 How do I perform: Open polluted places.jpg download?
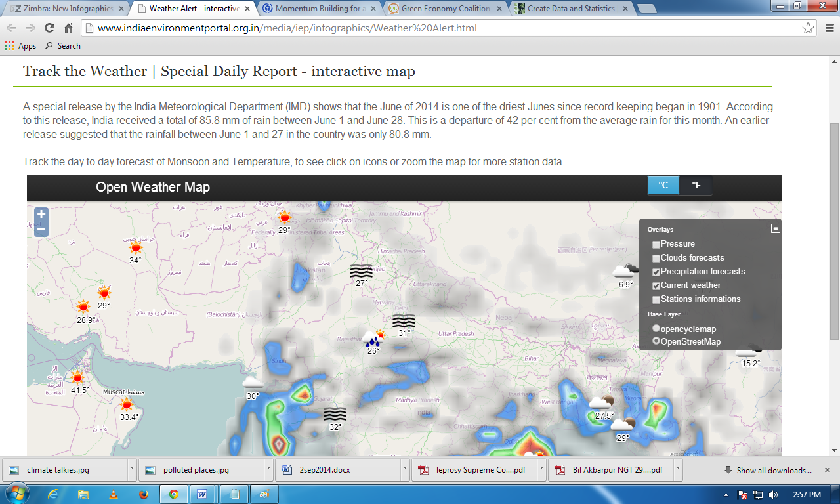click(x=201, y=470)
